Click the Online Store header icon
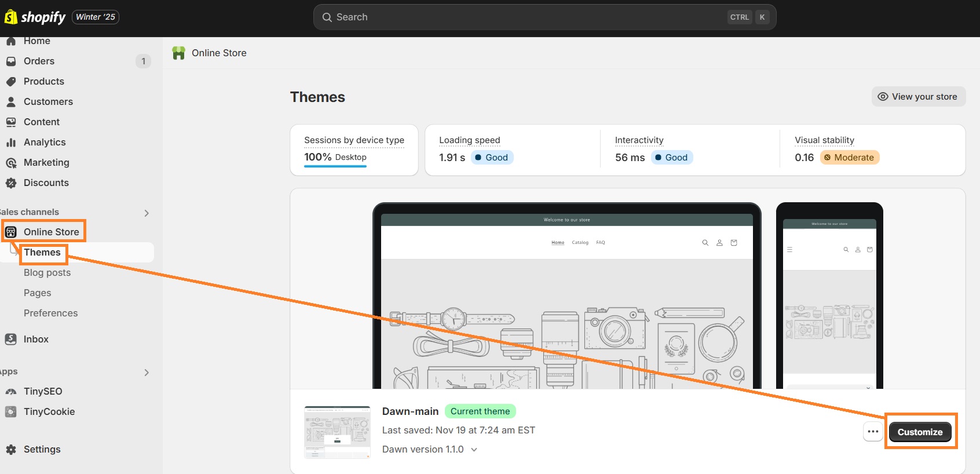This screenshot has height=474, width=980. (179, 53)
